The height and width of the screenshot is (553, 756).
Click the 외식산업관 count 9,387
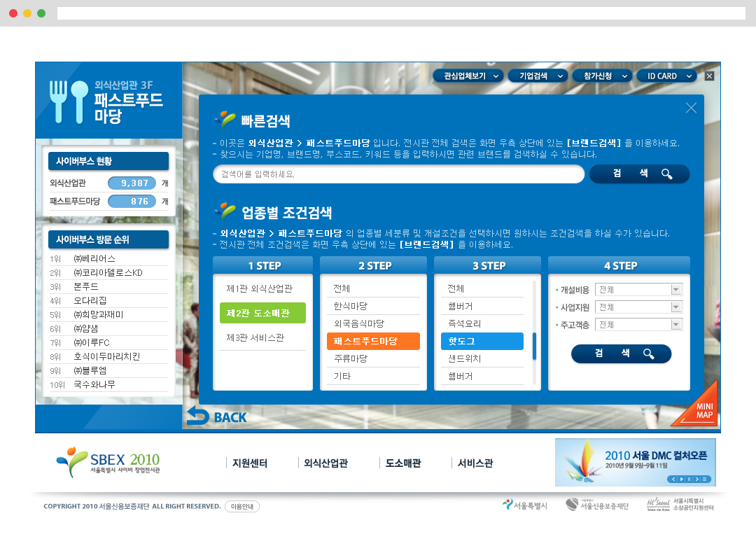132,183
